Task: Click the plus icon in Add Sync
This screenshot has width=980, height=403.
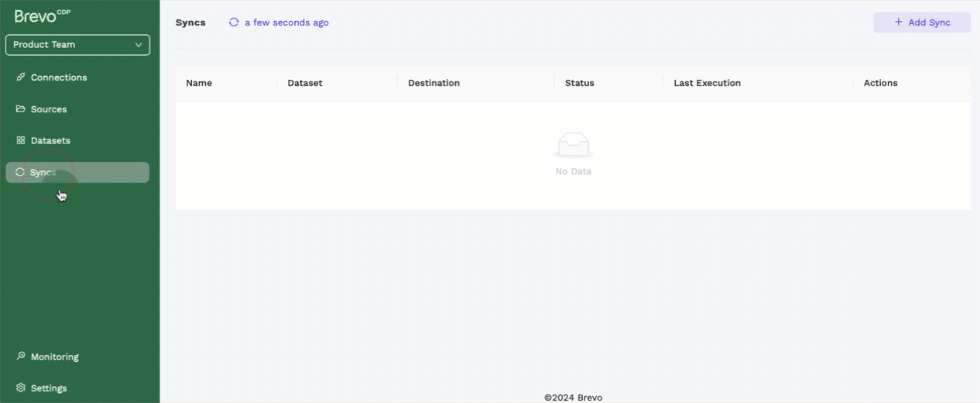Action: coord(898,22)
